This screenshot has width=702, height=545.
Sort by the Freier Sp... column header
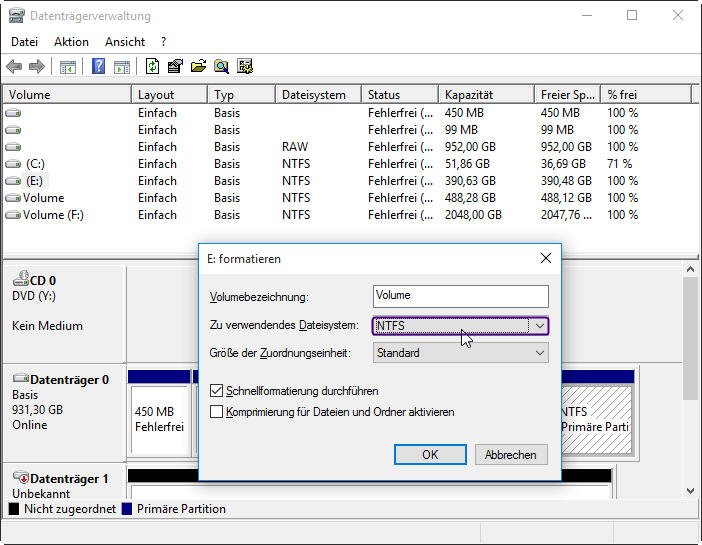568,95
